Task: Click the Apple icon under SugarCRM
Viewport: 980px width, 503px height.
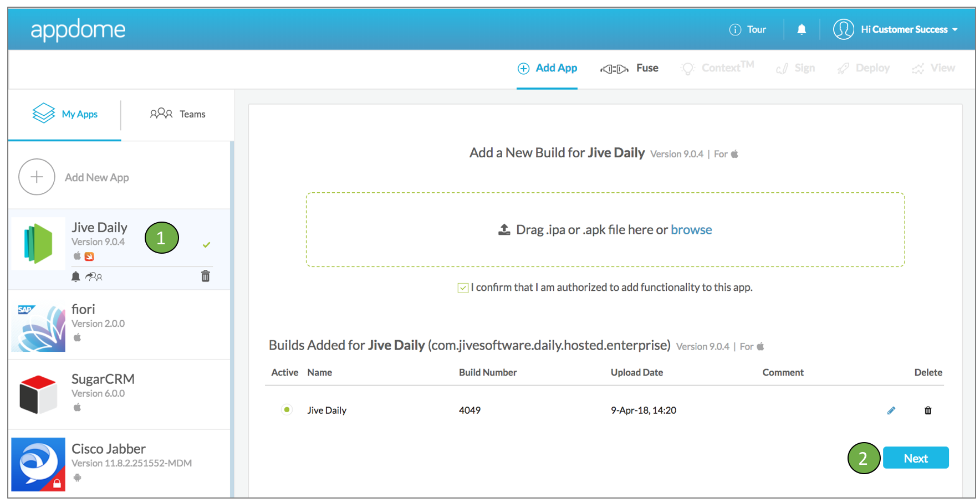Action: coord(77,407)
